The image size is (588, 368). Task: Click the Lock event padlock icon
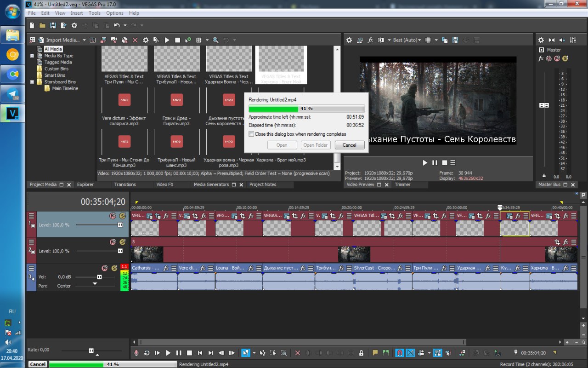[x=362, y=353]
